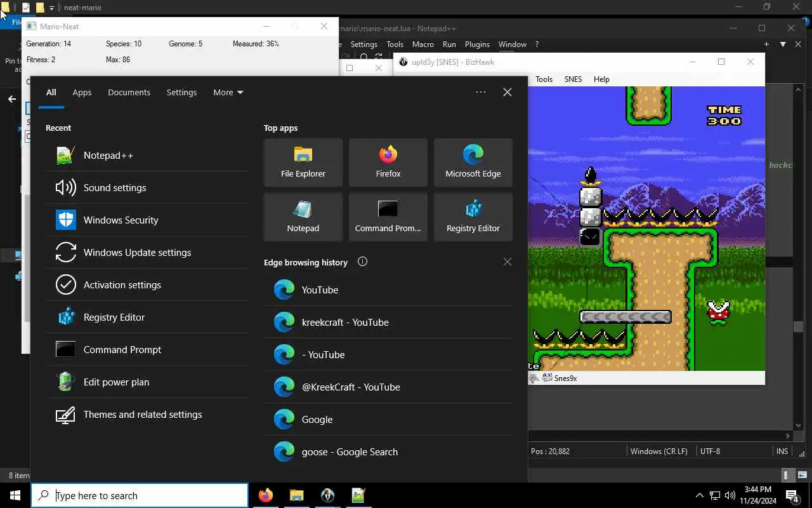This screenshot has height=508, width=812.
Task: Open Windows Security from recent list
Action: (147, 220)
